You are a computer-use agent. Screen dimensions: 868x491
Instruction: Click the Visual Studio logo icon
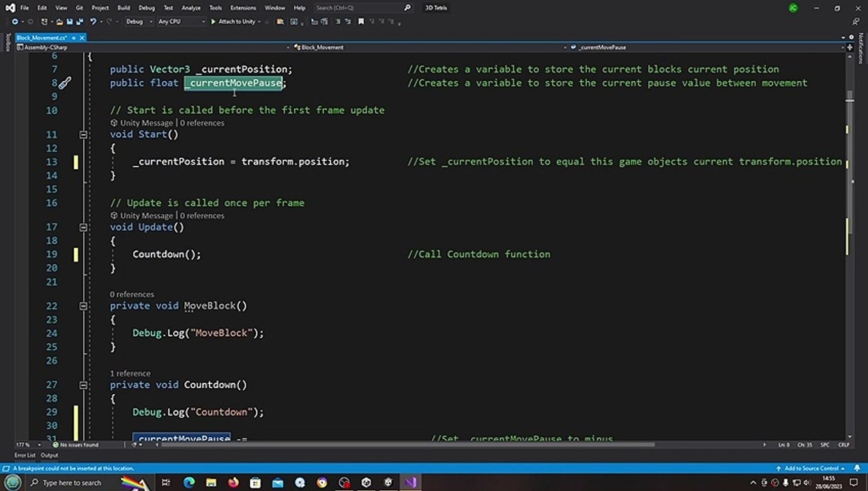(10, 8)
